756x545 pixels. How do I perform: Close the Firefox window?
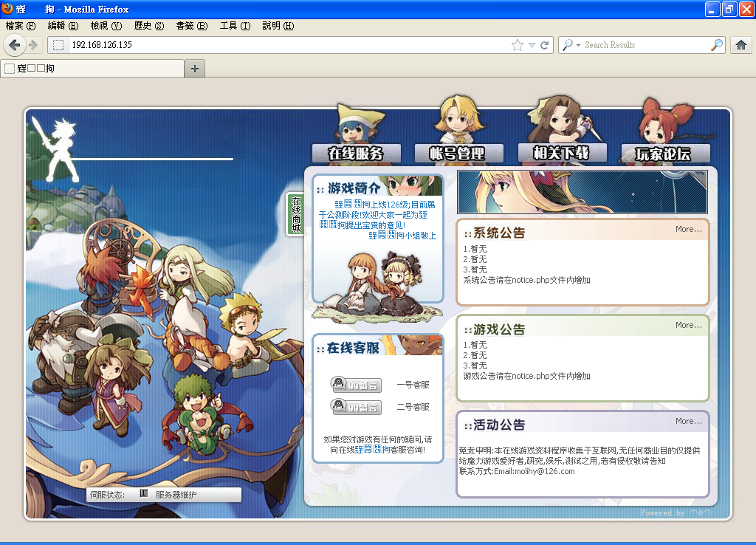[746, 9]
